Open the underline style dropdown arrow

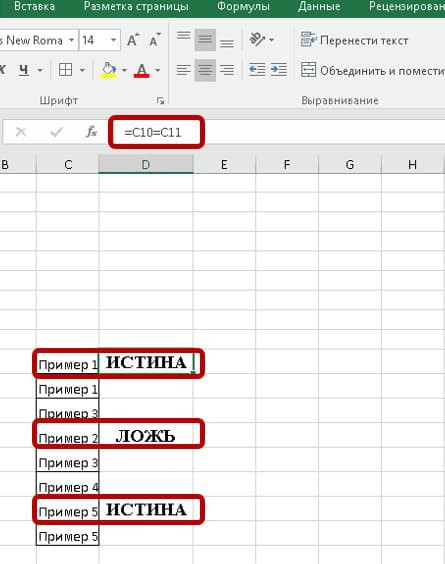point(40,70)
